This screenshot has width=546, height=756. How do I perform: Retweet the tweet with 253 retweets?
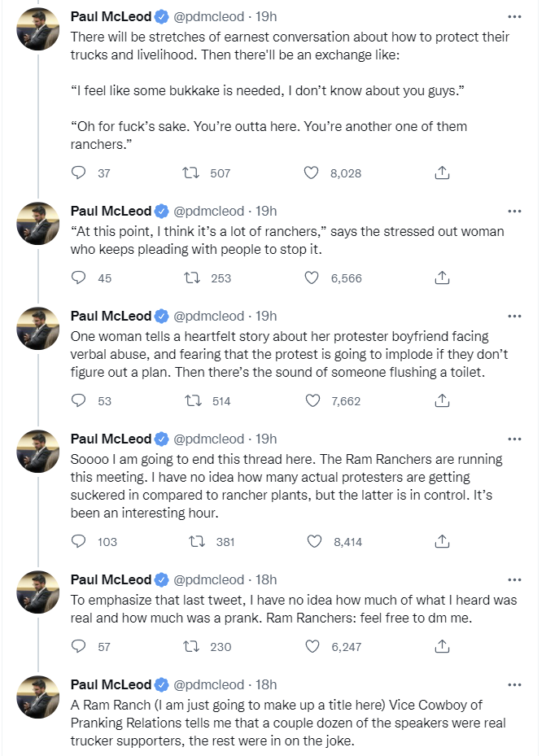[191, 277]
